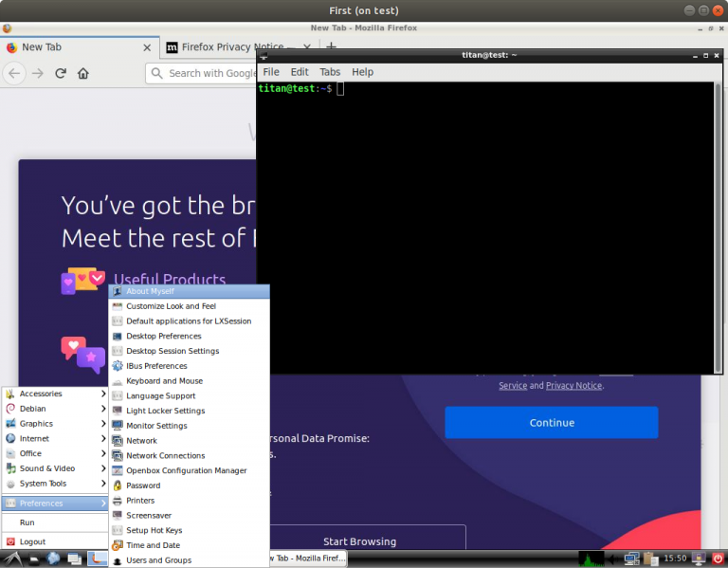Viewport: 728px width, 568px height.
Task: Choose Logout from the start menu
Action: tap(32, 542)
